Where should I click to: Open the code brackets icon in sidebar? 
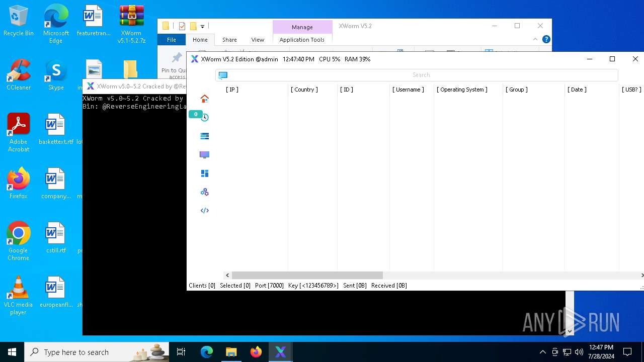pyautogui.click(x=204, y=211)
